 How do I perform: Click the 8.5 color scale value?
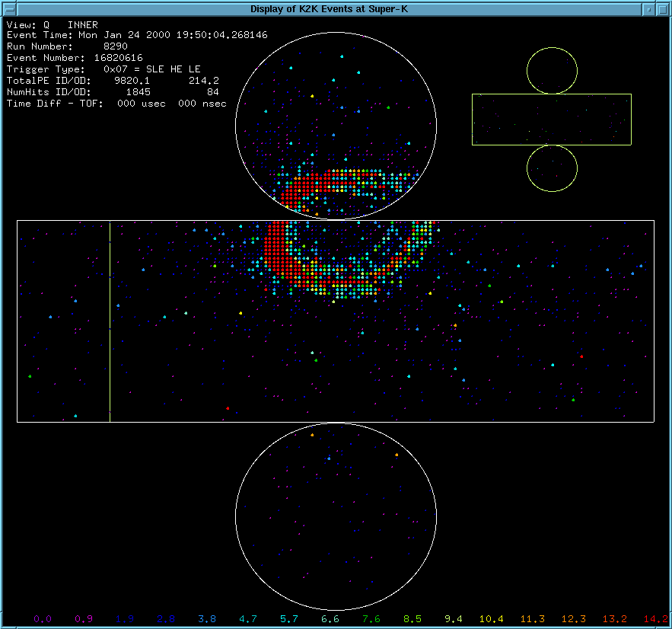(x=412, y=619)
